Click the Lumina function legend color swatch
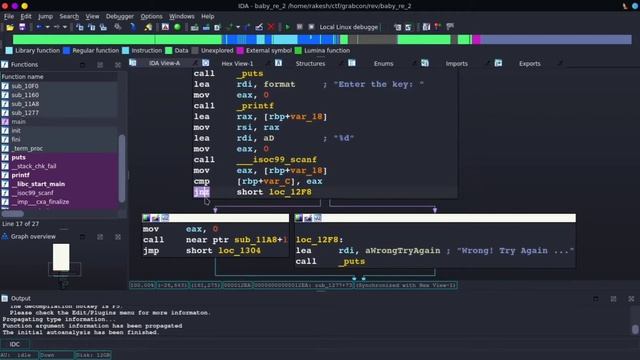 coord(298,51)
